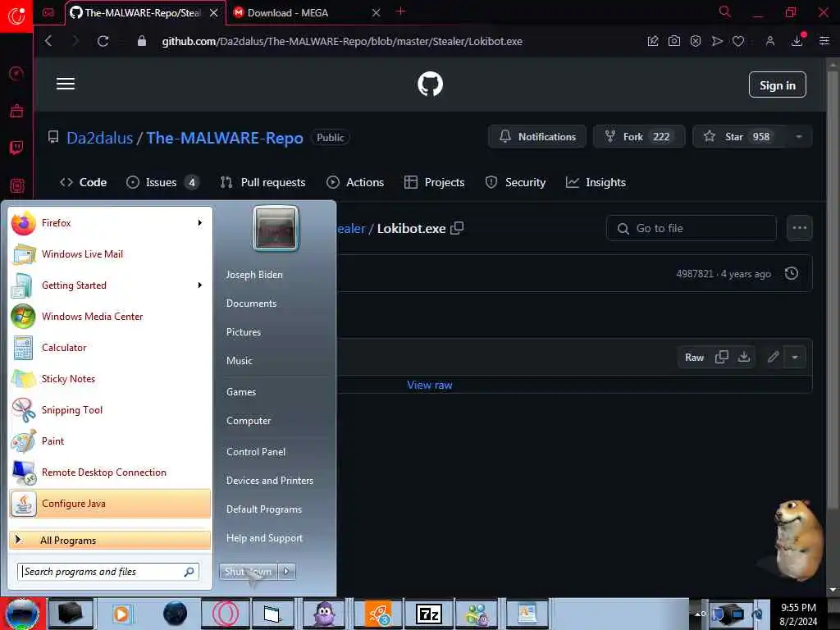
Task: Click the browser search magnifier icon
Action: pos(725,11)
